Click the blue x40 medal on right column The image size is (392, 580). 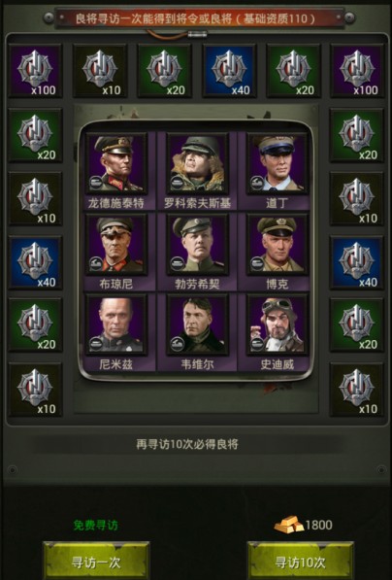tap(357, 262)
